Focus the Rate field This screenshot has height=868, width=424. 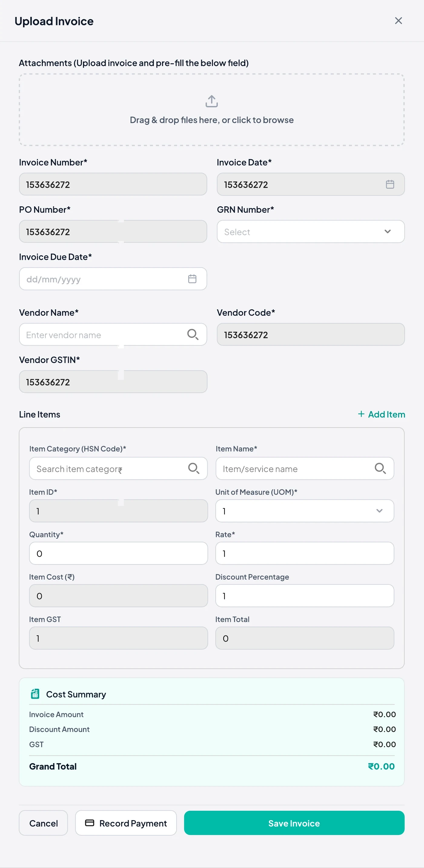tap(304, 553)
